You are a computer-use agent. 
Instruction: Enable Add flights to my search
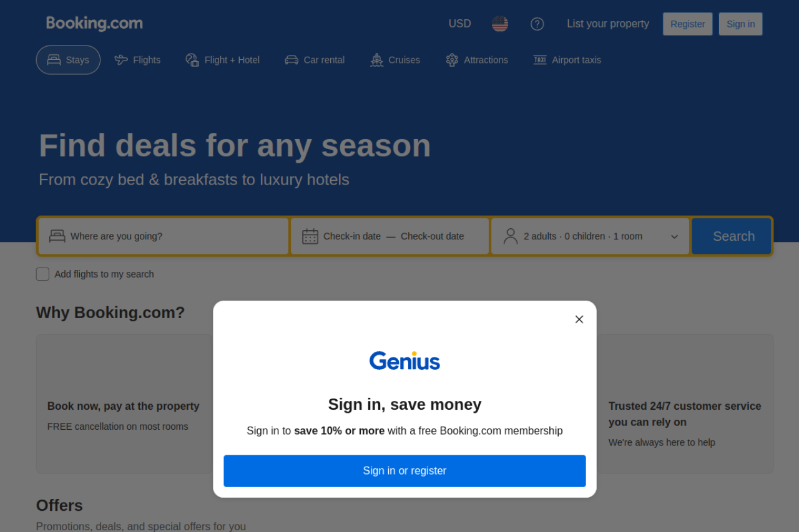point(42,274)
